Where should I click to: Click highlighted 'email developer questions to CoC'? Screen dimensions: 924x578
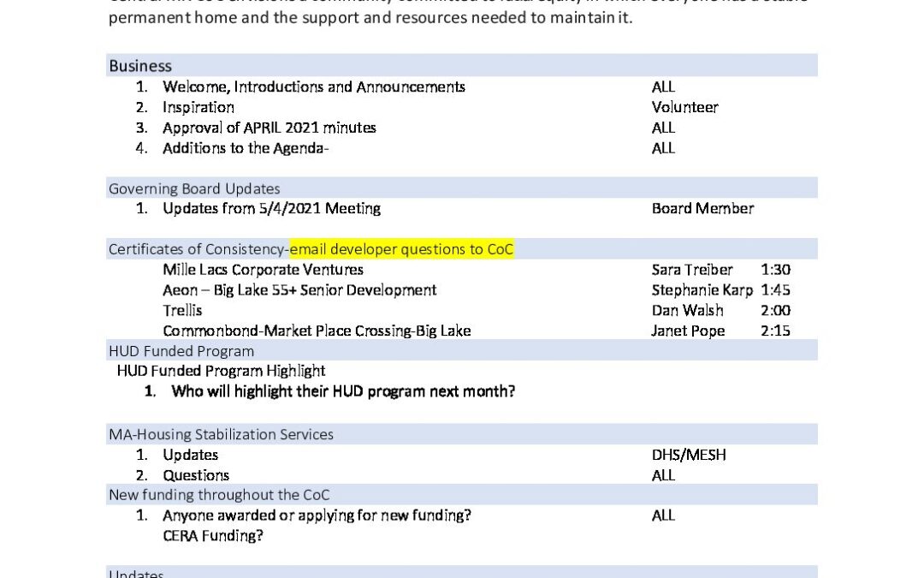pyautogui.click(x=401, y=249)
